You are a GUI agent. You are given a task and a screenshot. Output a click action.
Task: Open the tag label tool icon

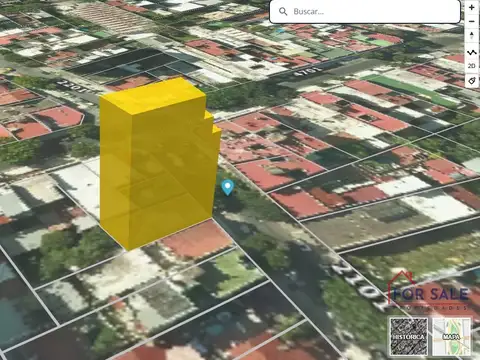(x=472, y=81)
